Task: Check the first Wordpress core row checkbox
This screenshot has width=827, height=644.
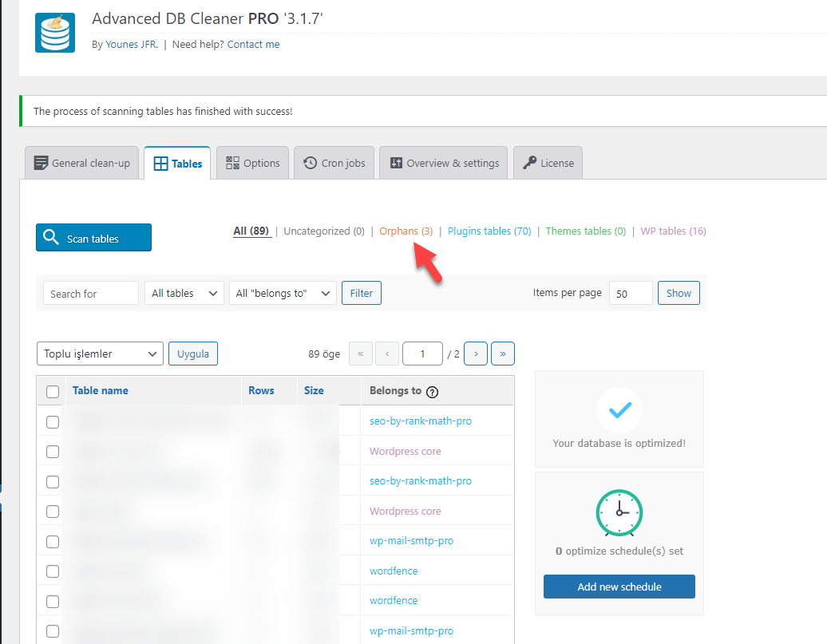Action: pos(53,452)
